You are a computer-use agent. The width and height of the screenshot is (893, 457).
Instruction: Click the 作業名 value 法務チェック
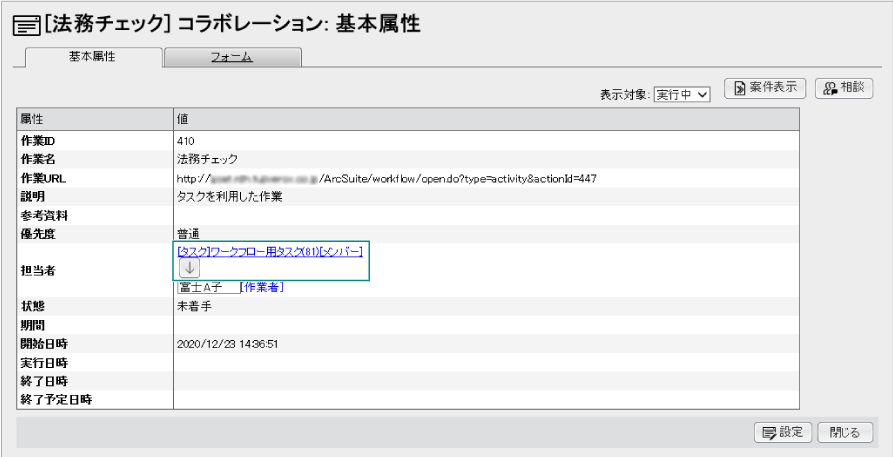point(207,159)
